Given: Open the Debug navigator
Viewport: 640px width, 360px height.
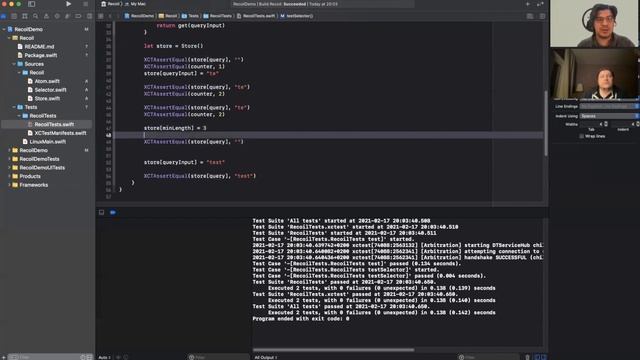Looking at the screenshot, I should 67,16.
